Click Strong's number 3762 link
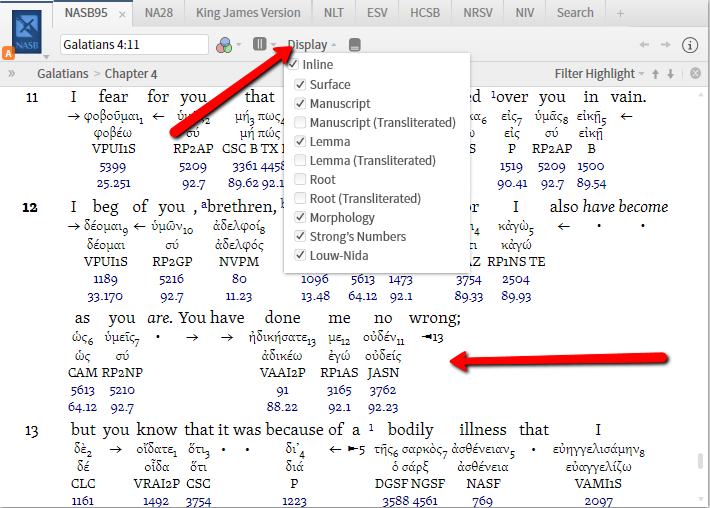Viewport: 710px width, 508px height. (x=383, y=390)
